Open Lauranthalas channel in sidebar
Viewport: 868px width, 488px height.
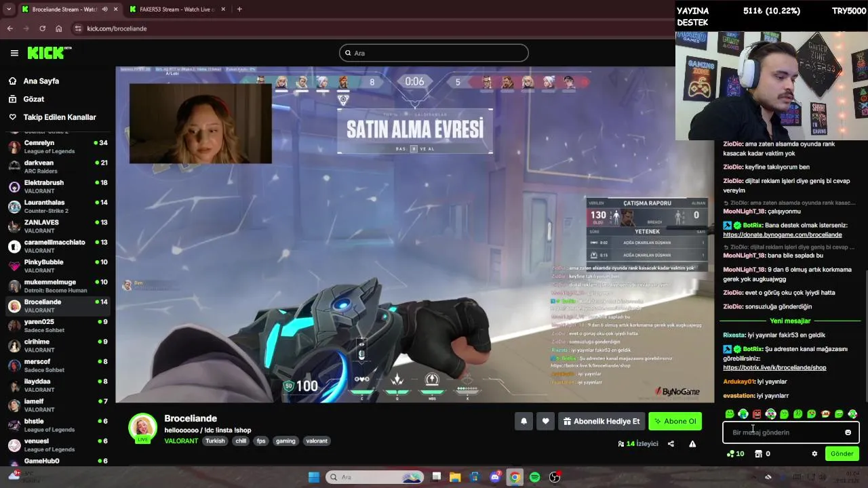(58, 206)
